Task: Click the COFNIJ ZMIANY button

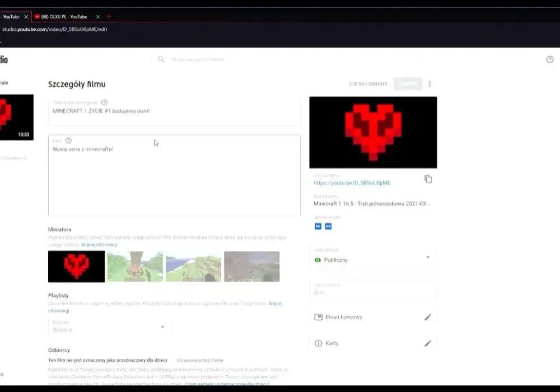Action: (x=368, y=84)
